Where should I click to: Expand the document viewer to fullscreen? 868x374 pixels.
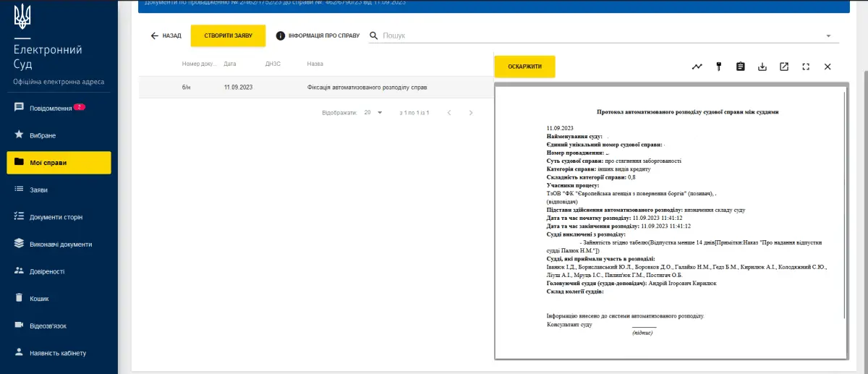point(806,67)
